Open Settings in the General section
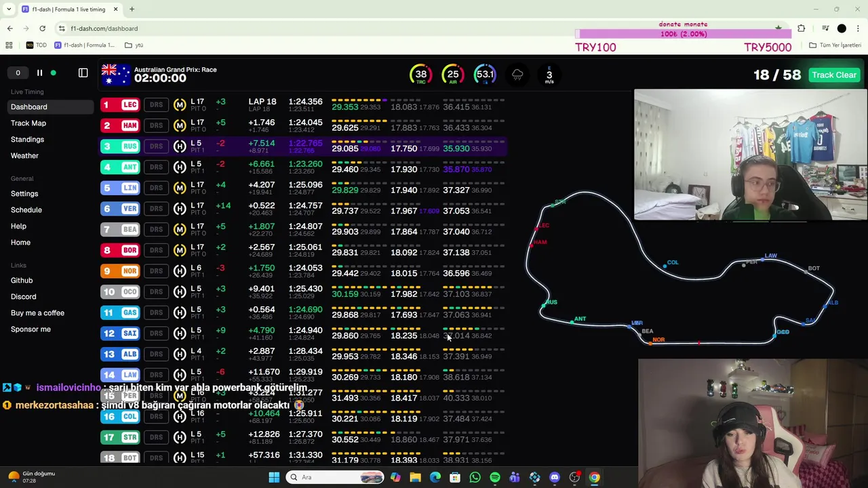Viewport: 868px width, 488px height. point(24,193)
